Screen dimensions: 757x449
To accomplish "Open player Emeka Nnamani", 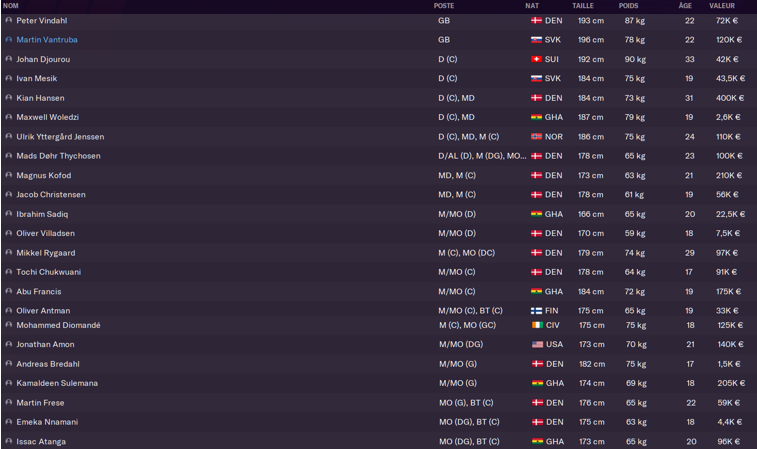I will tap(47, 421).
